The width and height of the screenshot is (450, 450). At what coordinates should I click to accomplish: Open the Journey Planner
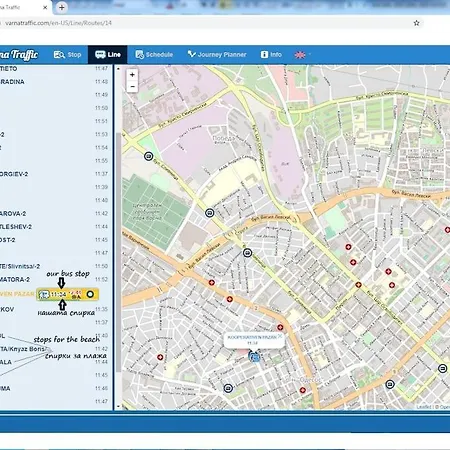tap(217, 55)
